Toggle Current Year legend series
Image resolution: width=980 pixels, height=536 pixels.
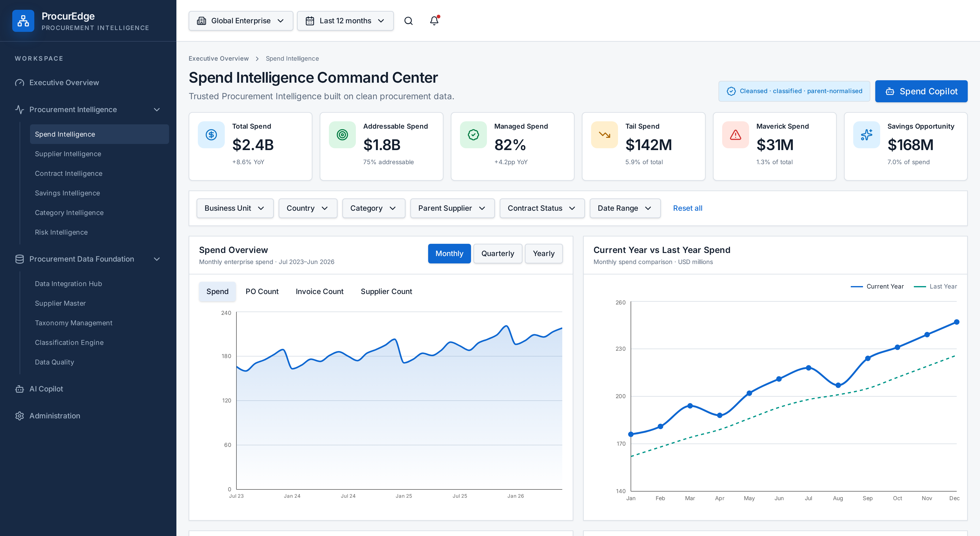click(877, 286)
